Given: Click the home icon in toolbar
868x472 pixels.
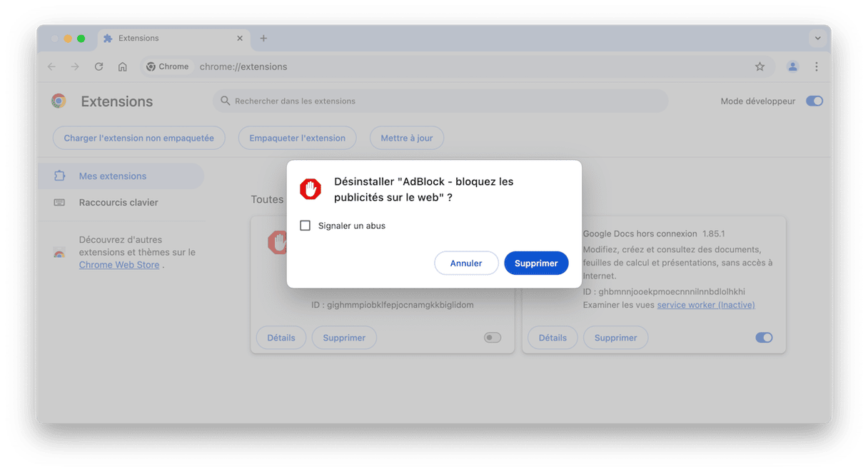Looking at the screenshot, I should tap(123, 66).
